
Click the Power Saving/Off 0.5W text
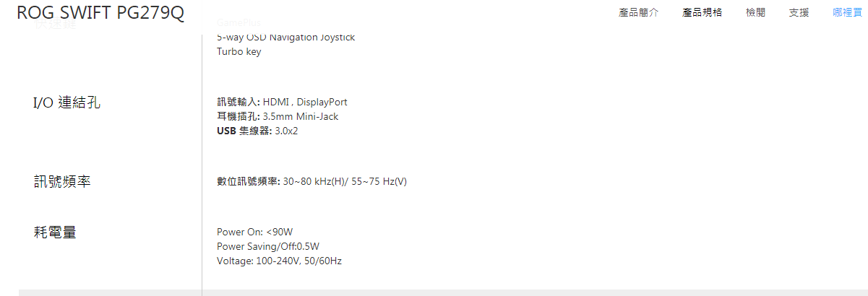click(x=267, y=246)
